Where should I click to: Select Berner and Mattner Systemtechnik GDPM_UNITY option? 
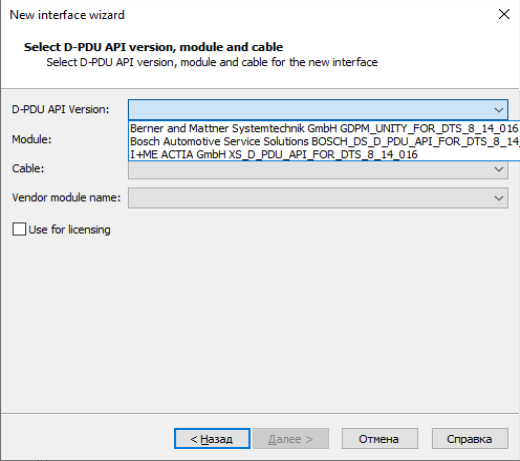pyautogui.click(x=324, y=128)
